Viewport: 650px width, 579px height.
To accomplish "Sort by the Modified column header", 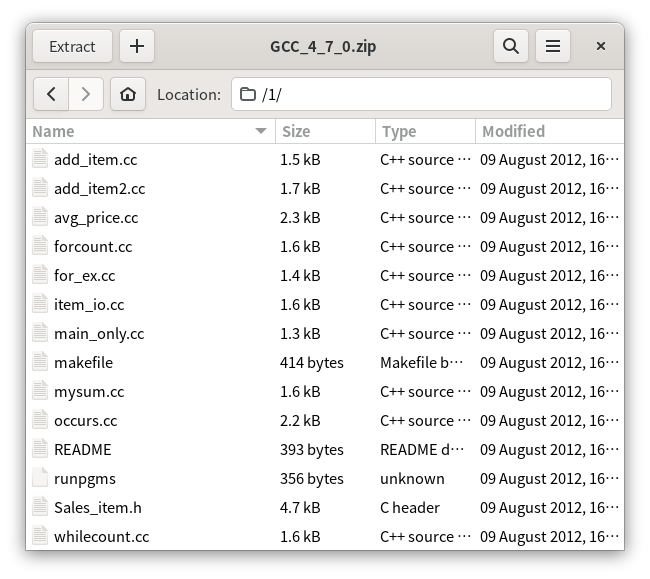I will tap(548, 131).
